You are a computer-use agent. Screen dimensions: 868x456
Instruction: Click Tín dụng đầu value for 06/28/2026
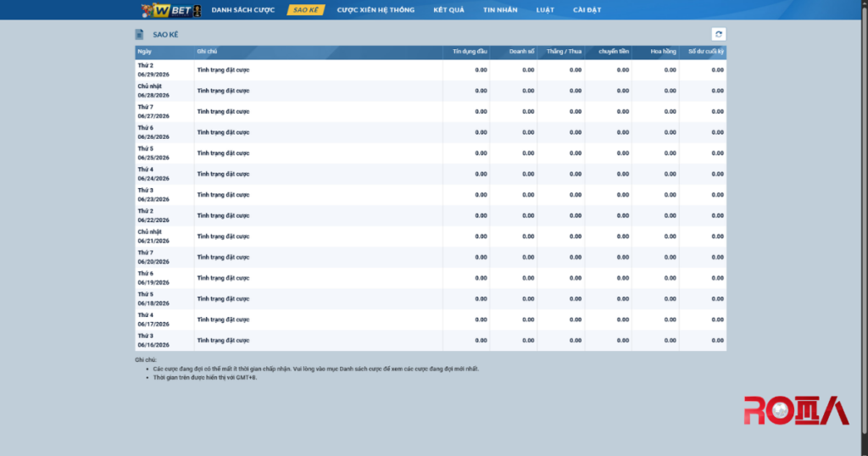tap(481, 91)
